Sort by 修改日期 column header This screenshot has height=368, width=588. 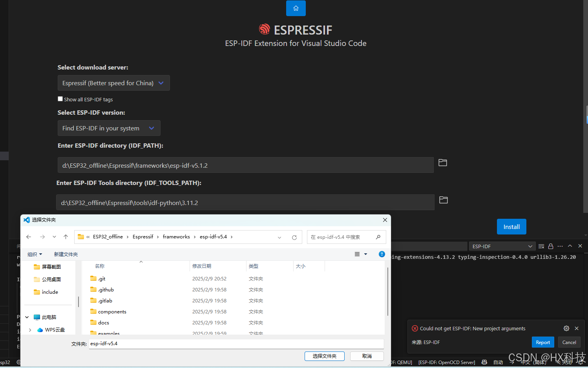click(202, 266)
